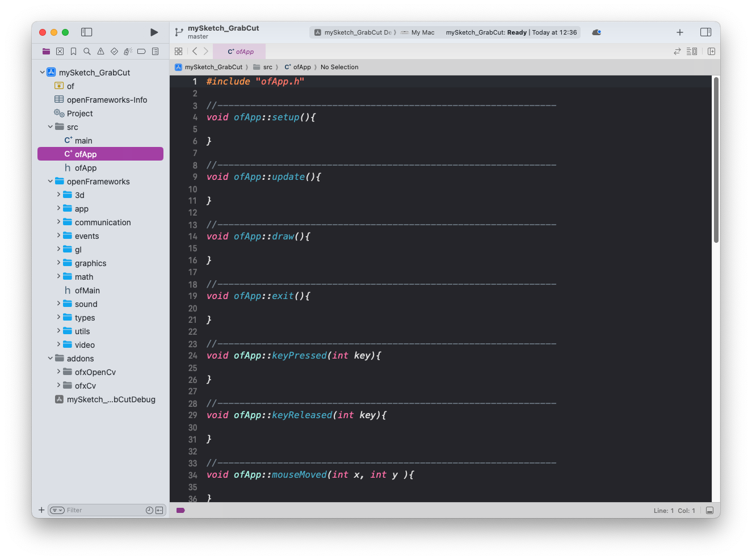Collapse the src folder

pyautogui.click(x=51, y=127)
